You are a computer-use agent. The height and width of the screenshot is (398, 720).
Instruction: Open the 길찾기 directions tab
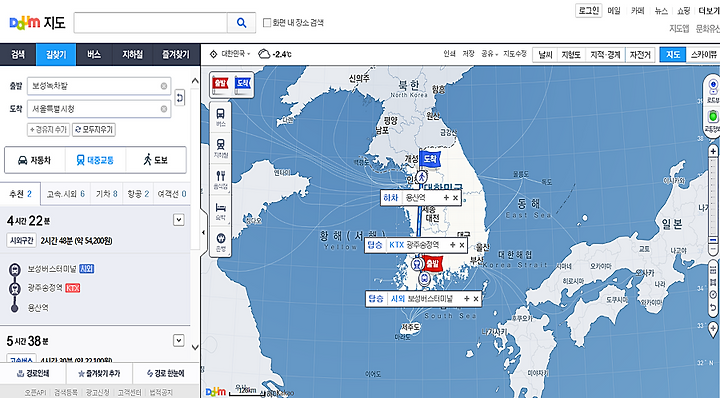[56, 55]
